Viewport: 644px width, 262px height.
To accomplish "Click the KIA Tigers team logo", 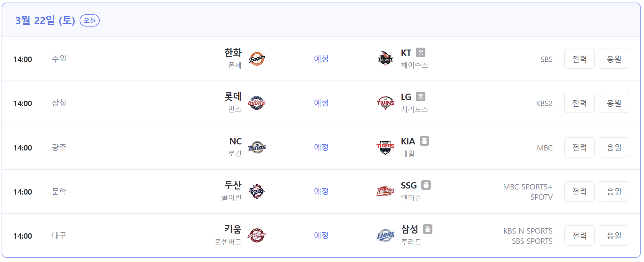I will point(385,147).
